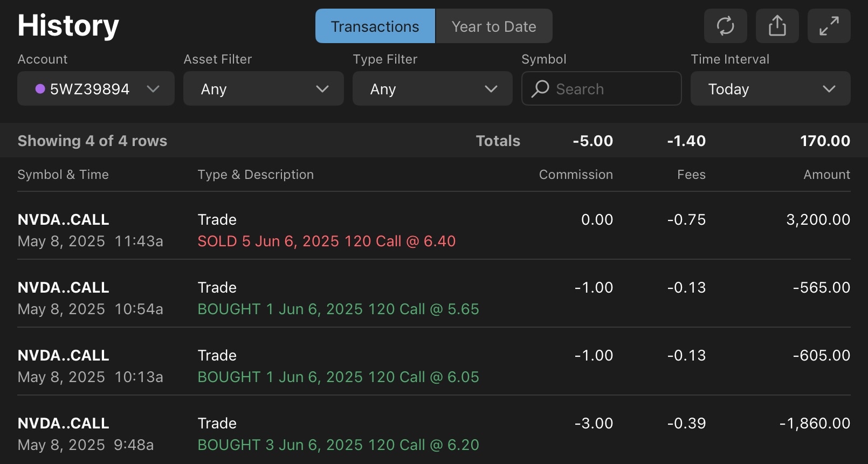Viewport: 868px width, 464px height.
Task: Click the search magnifier in Symbol field
Action: [x=540, y=89]
